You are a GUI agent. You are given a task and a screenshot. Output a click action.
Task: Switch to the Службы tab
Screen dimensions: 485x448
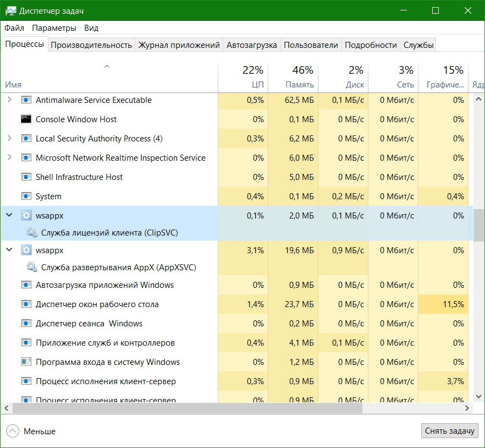pos(418,45)
